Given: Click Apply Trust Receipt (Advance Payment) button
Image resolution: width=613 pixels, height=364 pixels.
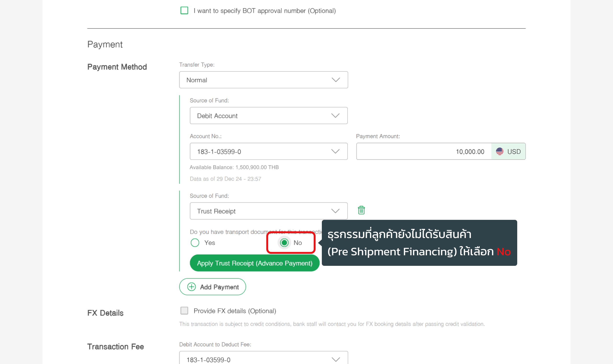Looking at the screenshot, I should pyautogui.click(x=255, y=263).
